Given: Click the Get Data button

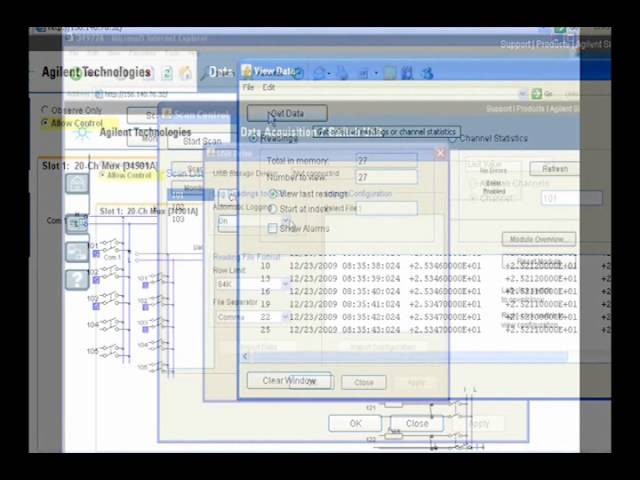Looking at the screenshot, I should click(287, 113).
